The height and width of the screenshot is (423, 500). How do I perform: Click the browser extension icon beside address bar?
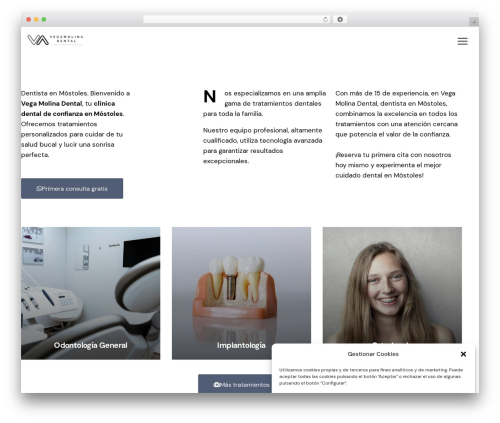[x=340, y=20]
